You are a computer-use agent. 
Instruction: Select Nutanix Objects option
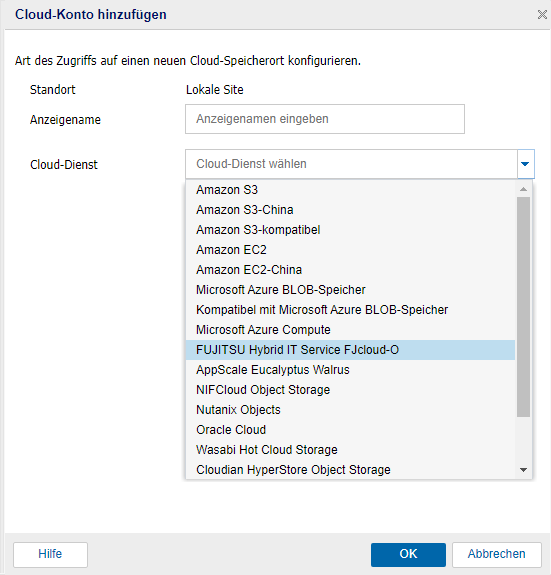pos(350,410)
